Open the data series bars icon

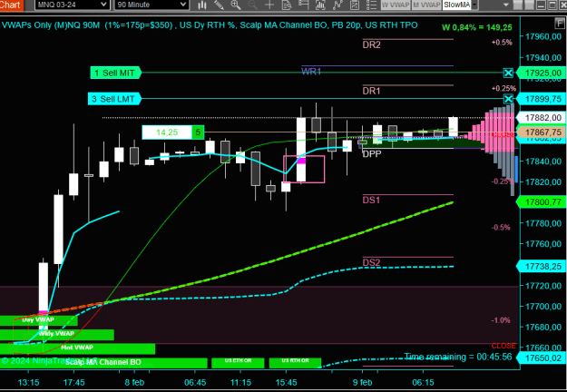pos(320,5)
